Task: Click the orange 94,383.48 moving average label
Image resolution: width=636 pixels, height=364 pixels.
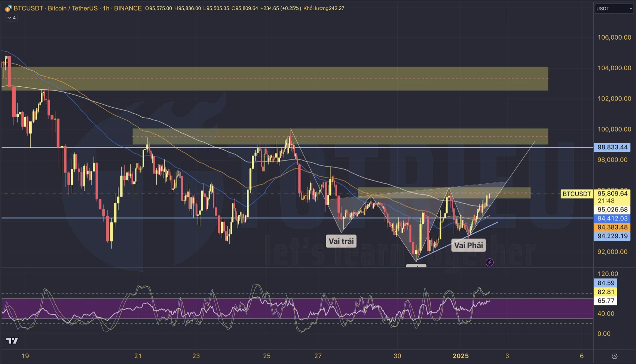Action: [x=612, y=227]
